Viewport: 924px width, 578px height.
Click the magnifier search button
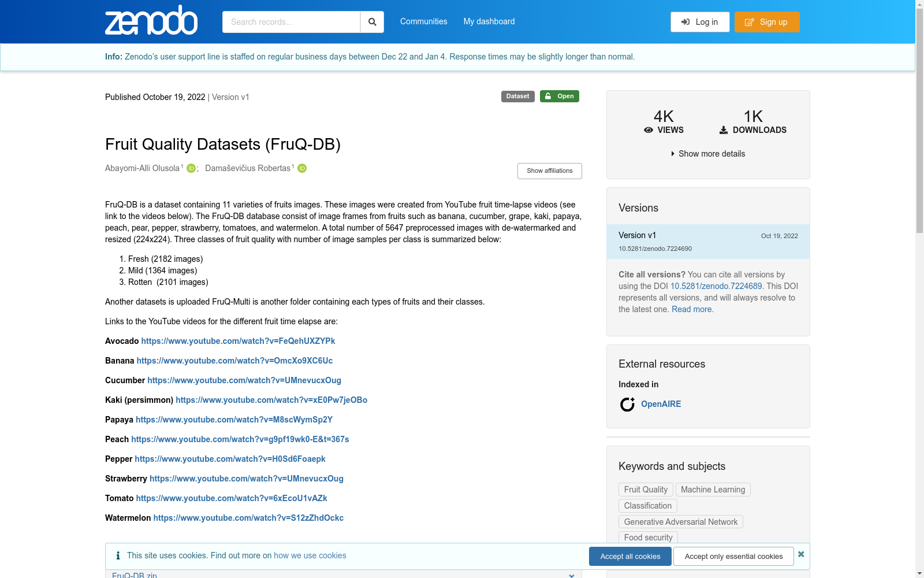[372, 22]
